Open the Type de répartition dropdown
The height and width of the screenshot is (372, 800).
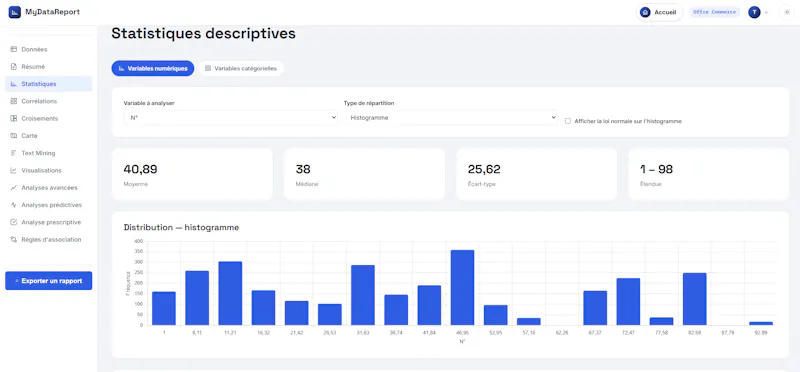(450, 117)
